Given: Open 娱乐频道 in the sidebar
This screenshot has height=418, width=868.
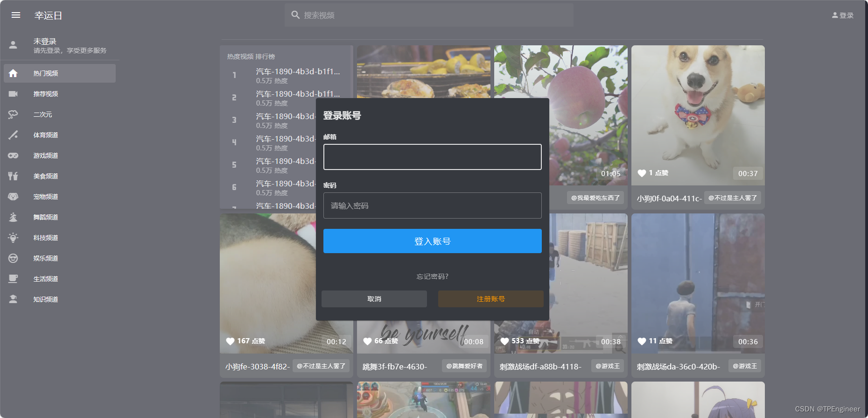Looking at the screenshot, I should [60, 258].
